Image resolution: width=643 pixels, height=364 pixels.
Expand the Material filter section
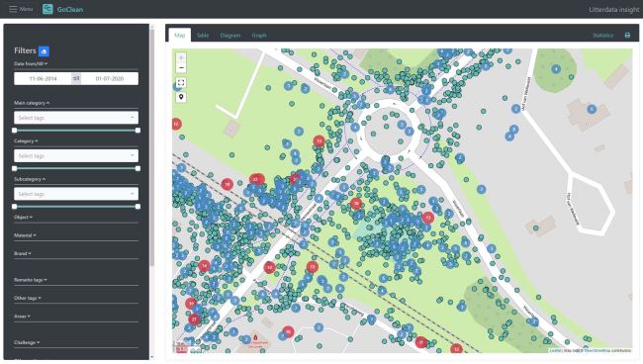click(25, 235)
